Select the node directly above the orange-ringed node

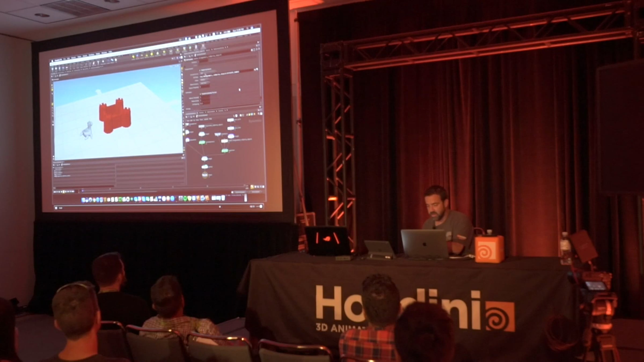pos(205,167)
